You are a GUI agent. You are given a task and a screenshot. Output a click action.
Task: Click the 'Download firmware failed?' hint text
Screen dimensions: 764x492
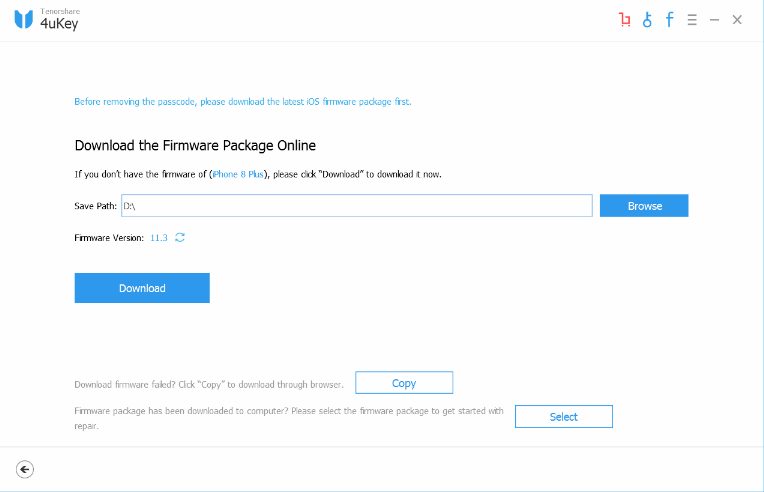click(x=209, y=384)
